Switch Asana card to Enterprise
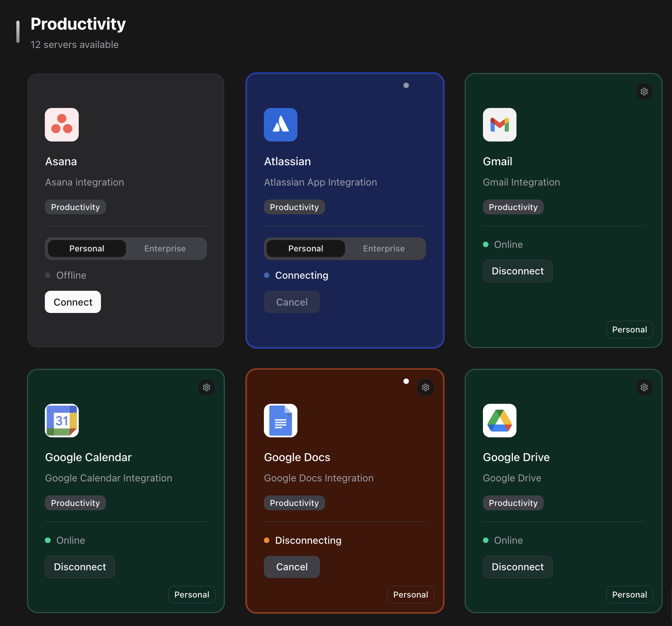Screen dimensions: 672x626 165,249
